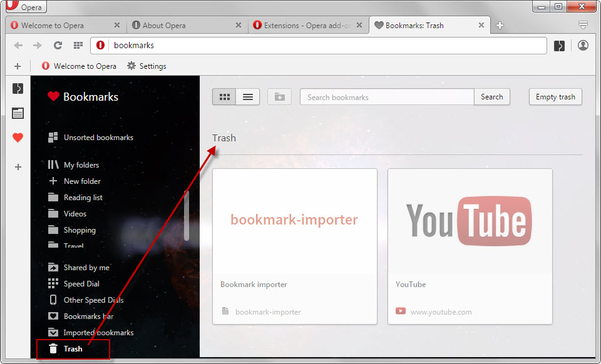
Task: Click the page icon on importer card
Action: point(225,311)
